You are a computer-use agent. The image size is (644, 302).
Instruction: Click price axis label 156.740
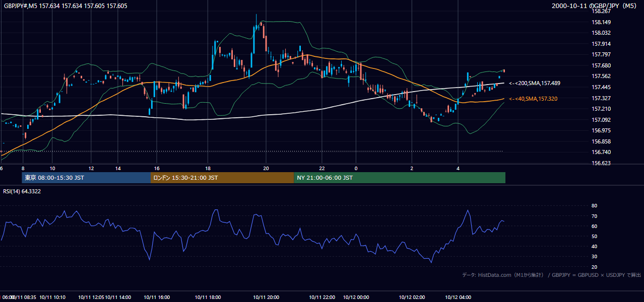pyautogui.click(x=601, y=152)
